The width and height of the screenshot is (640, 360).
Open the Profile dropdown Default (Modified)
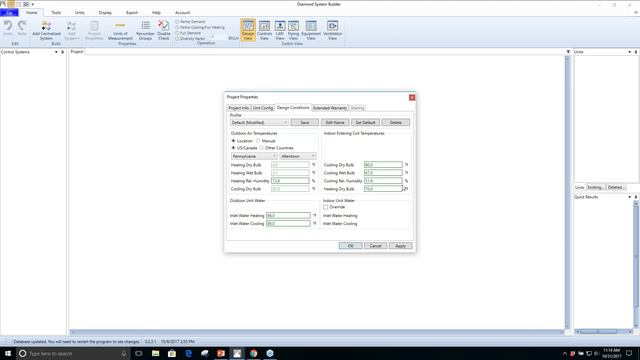[259, 122]
